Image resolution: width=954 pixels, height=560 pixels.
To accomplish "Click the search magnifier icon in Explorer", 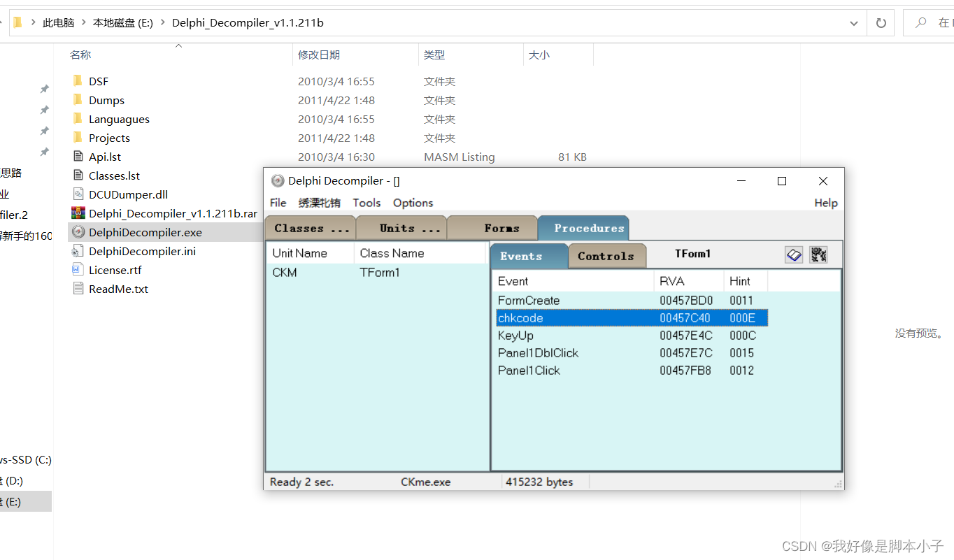I will tap(921, 23).
